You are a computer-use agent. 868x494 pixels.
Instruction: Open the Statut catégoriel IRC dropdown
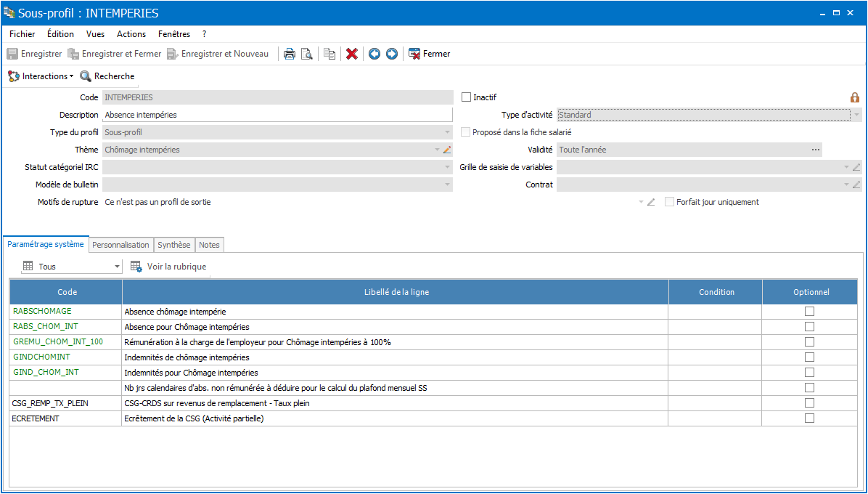(447, 167)
